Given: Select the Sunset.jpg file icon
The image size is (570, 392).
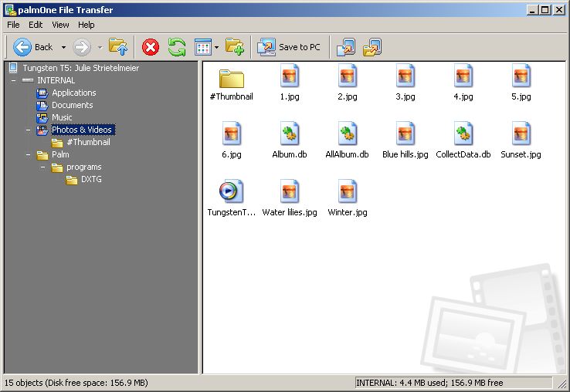Looking at the screenshot, I should pyautogui.click(x=521, y=134).
